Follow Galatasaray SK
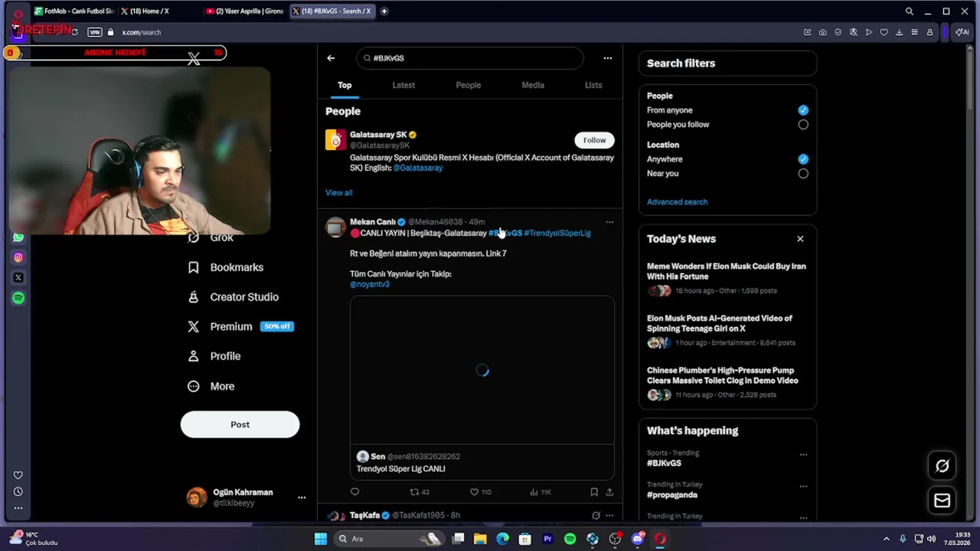Viewport: 980px width, 551px height. (x=594, y=140)
